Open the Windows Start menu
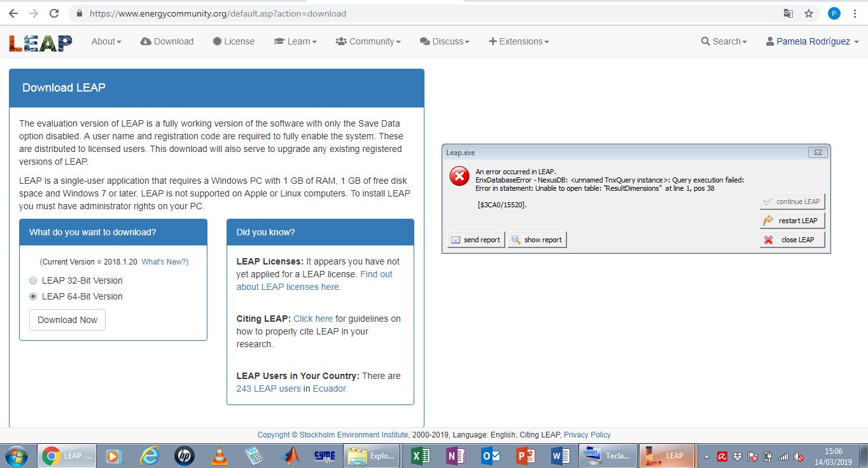The width and height of the screenshot is (868, 468). click(x=15, y=455)
